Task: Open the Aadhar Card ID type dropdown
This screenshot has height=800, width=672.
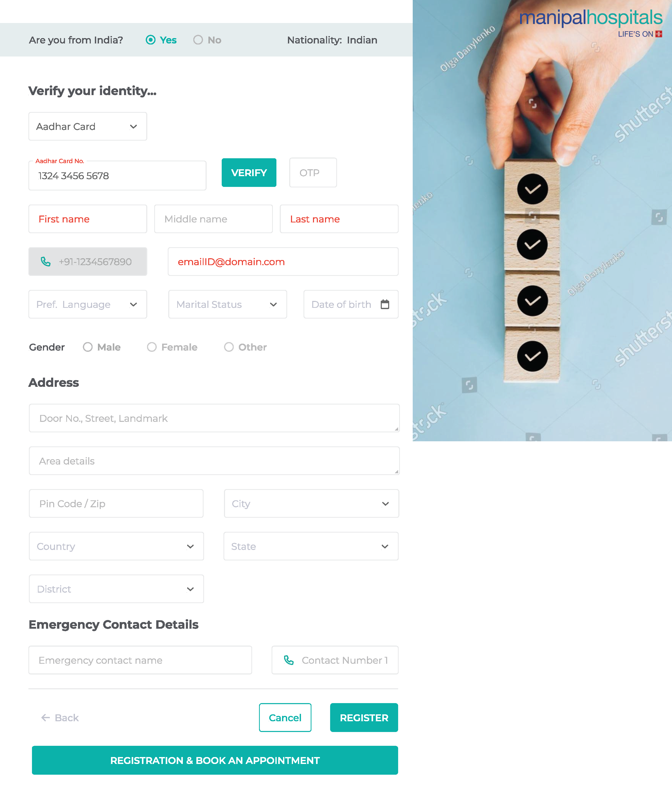Action: pyautogui.click(x=88, y=127)
